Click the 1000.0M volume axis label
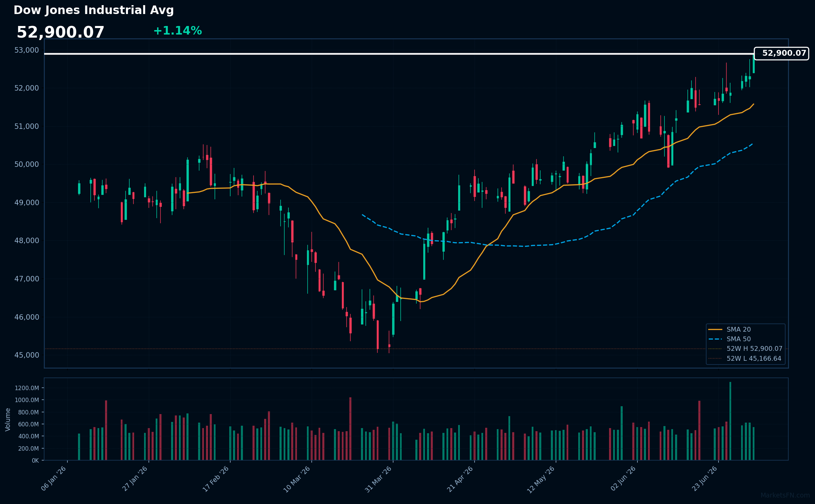815x504 pixels. point(27,400)
